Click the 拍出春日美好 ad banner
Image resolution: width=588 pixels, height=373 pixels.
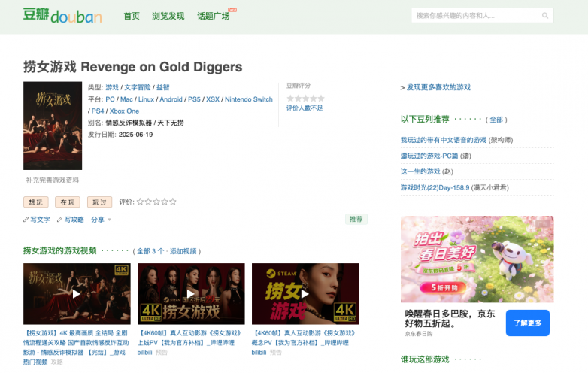pos(477,259)
